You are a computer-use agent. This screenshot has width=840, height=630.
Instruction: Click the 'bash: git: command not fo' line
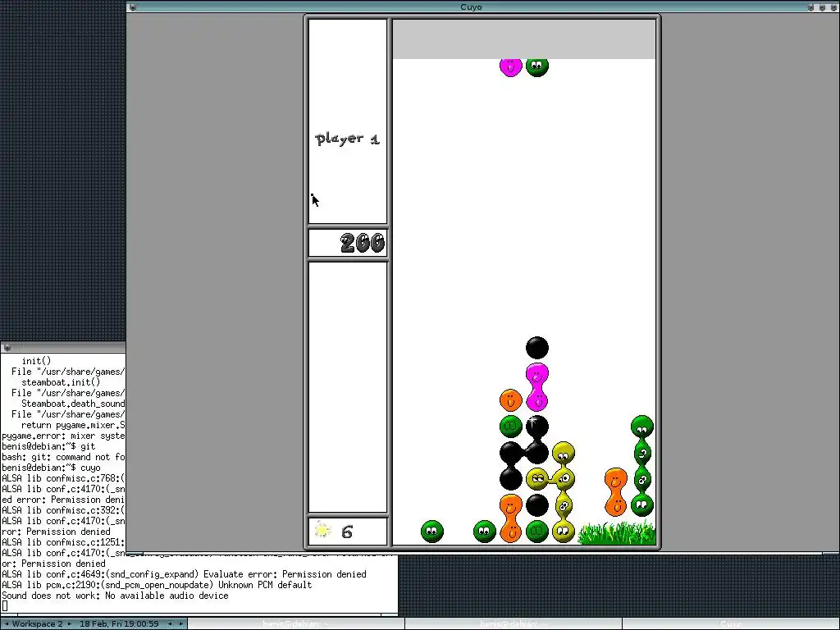click(x=63, y=457)
